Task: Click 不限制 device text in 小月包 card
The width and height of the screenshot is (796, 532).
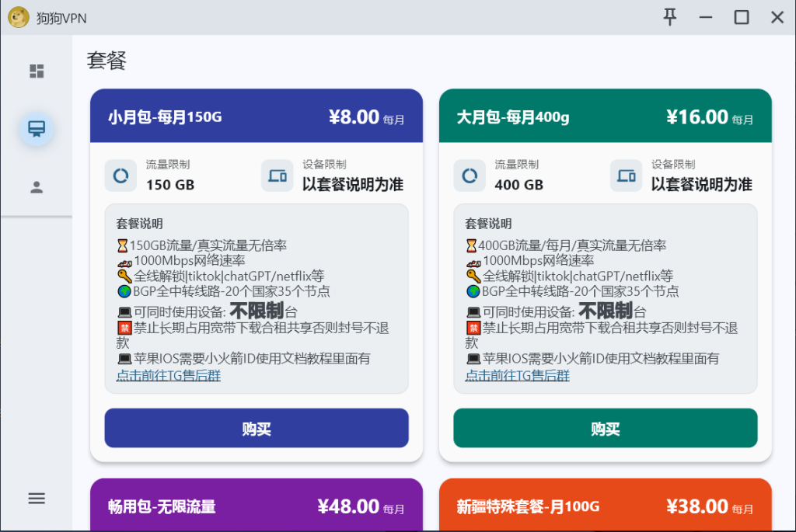Action: [x=257, y=311]
